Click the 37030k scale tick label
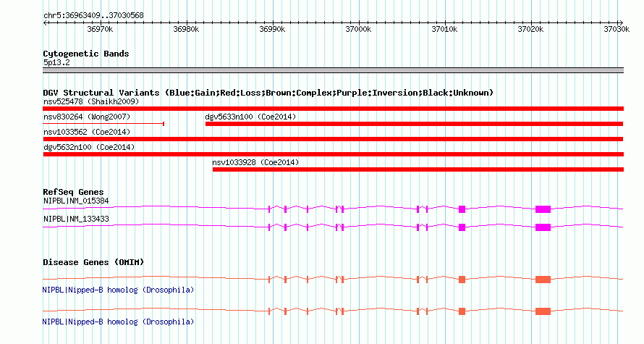Screen dimensions: 644x344 (x=617, y=29)
